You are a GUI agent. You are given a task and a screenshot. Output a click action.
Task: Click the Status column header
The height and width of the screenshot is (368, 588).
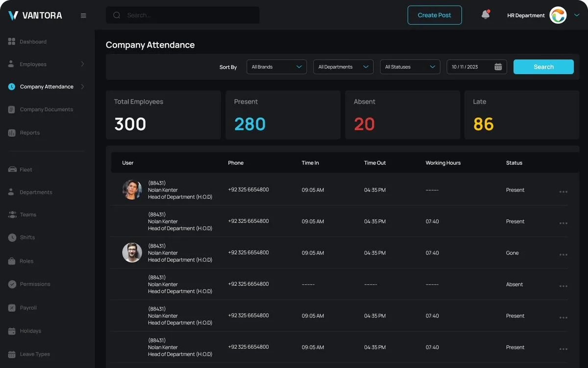pyautogui.click(x=514, y=163)
